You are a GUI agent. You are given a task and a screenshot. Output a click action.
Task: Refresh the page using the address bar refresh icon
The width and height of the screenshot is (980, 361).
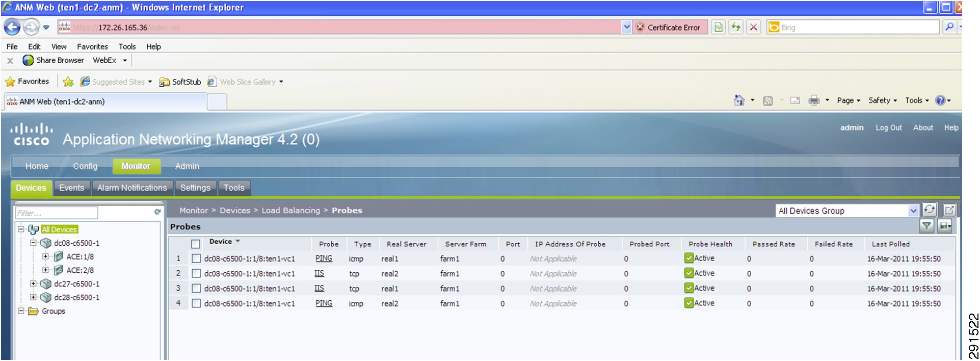pyautogui.click(x=736, y=27)
